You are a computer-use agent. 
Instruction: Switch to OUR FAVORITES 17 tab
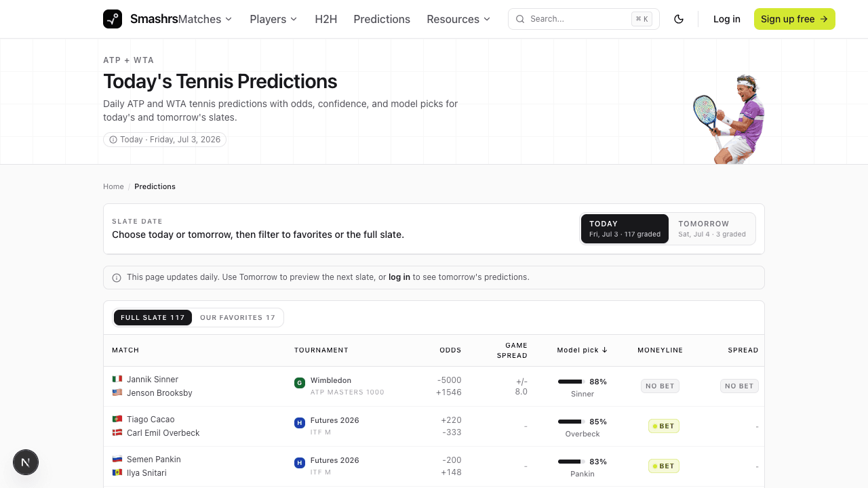tap(237, 317)
